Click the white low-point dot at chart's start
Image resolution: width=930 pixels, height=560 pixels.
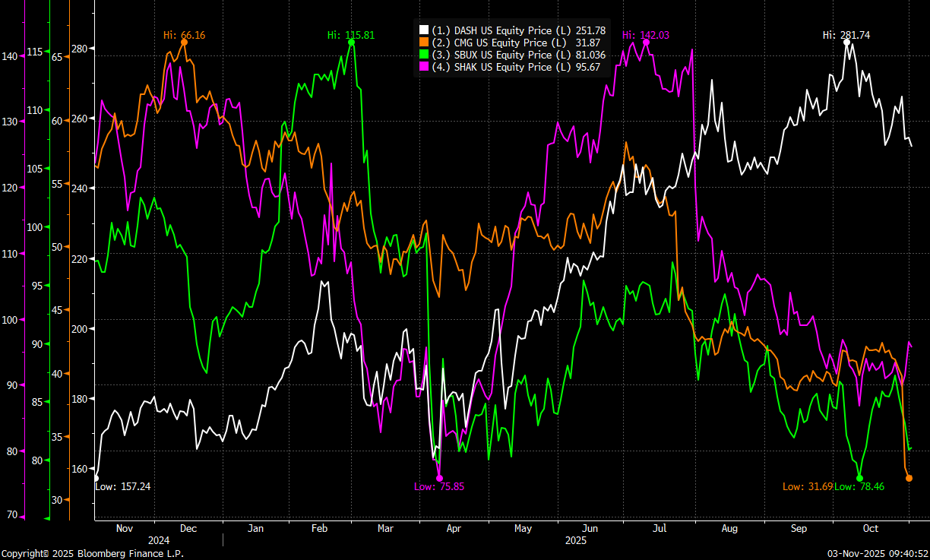[96, 478]
